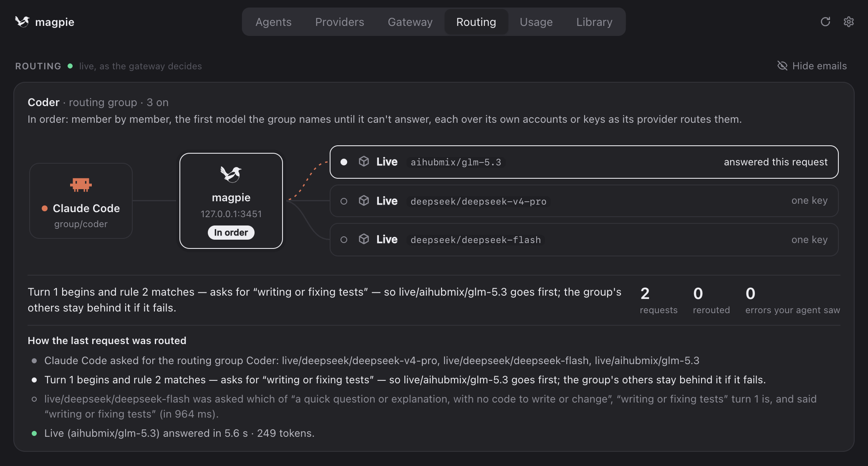The image size is (868, 466).
Task: Select the deepseek/deepseek-v4-pro model label
Action: [478, 201]
